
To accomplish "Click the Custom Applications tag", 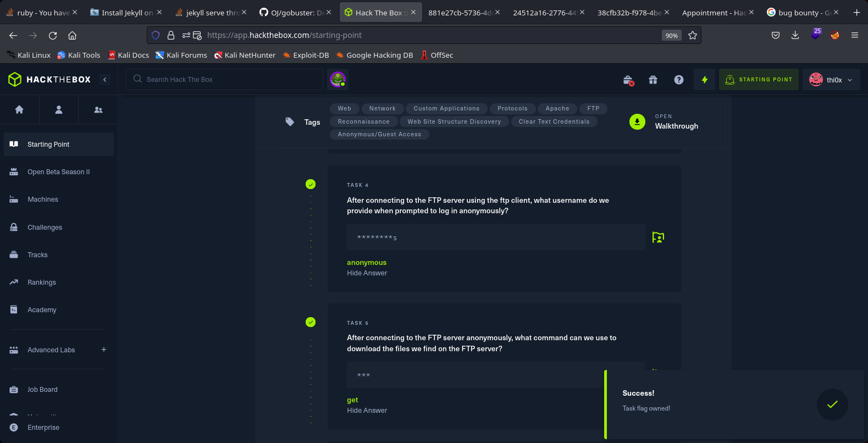I will (446, 109).
